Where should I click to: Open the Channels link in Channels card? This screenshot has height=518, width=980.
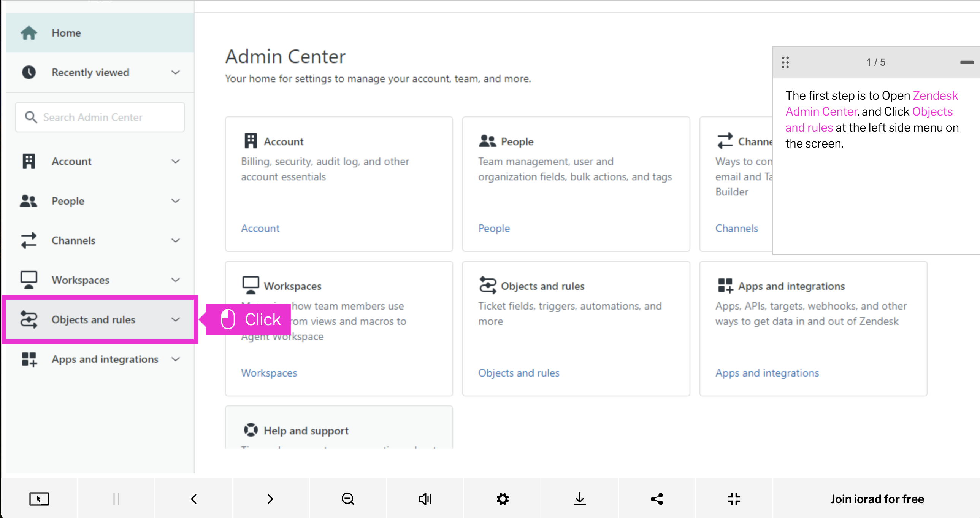pos(737,228)
